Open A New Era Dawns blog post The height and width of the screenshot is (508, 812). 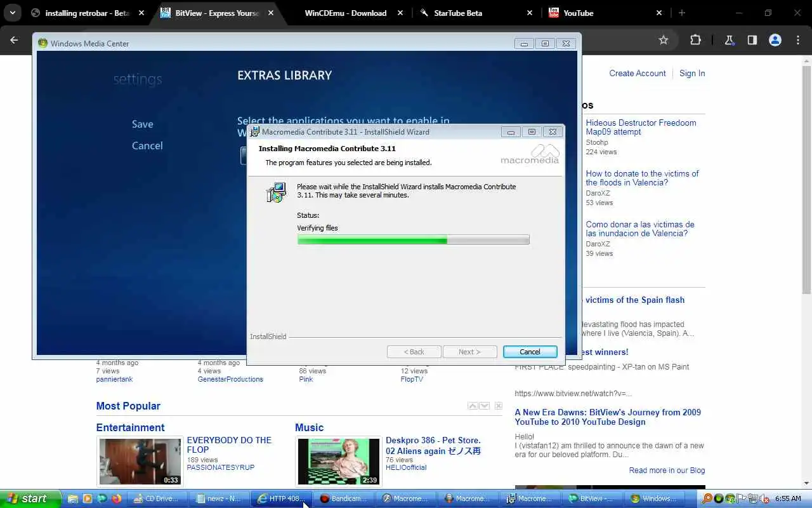(x=608, y=417)
